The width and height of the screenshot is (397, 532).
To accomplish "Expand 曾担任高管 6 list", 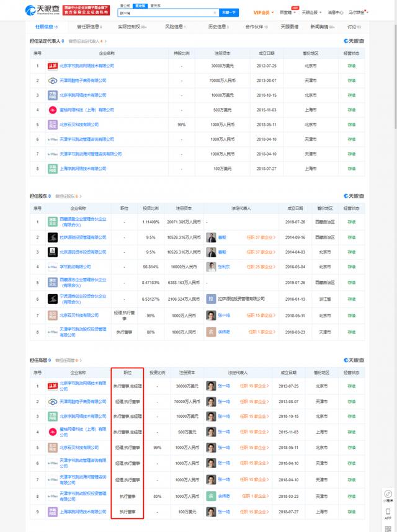I will 68,360.
